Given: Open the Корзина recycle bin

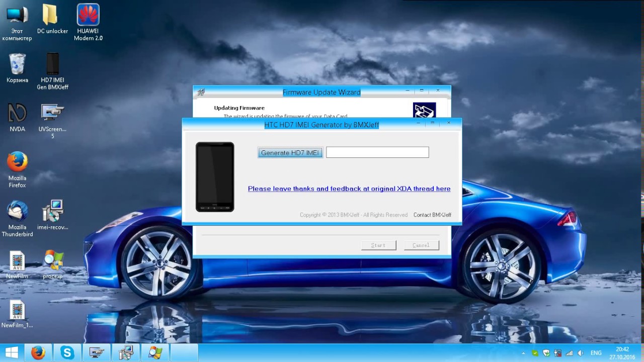Looking at the screenshot, I should pos(17,68).
